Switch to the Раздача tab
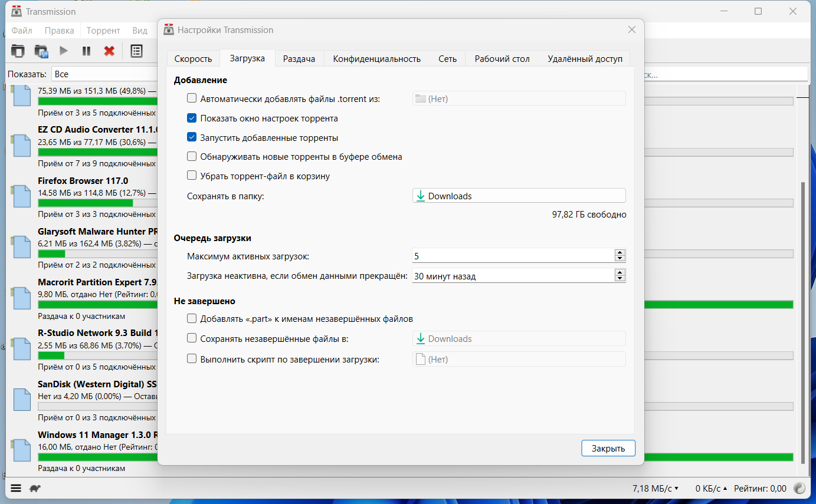 (299, 58)
